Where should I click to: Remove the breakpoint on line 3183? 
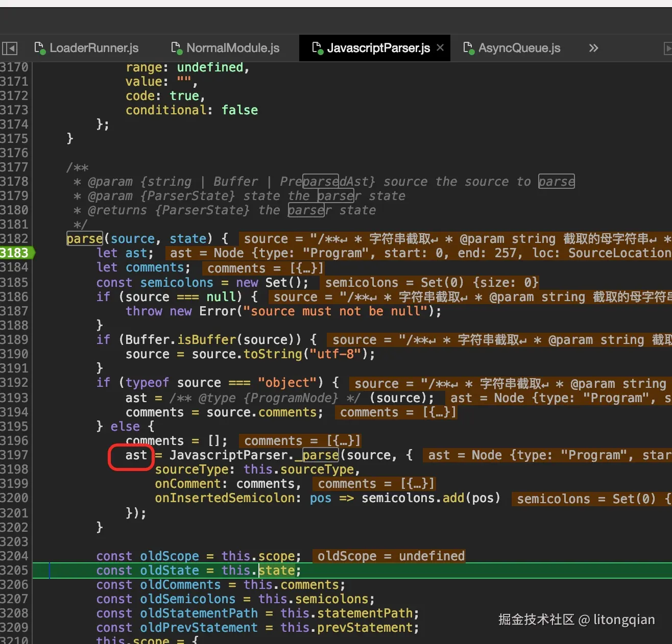coord(15,253)
